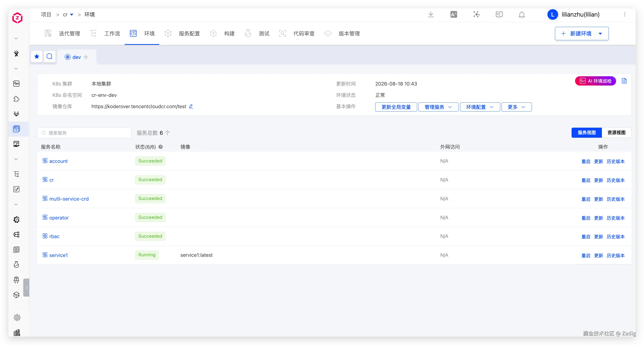Screen dimensions: 644x345
Task: Go to the 测试 tab
Action: (x=257, y=34)
